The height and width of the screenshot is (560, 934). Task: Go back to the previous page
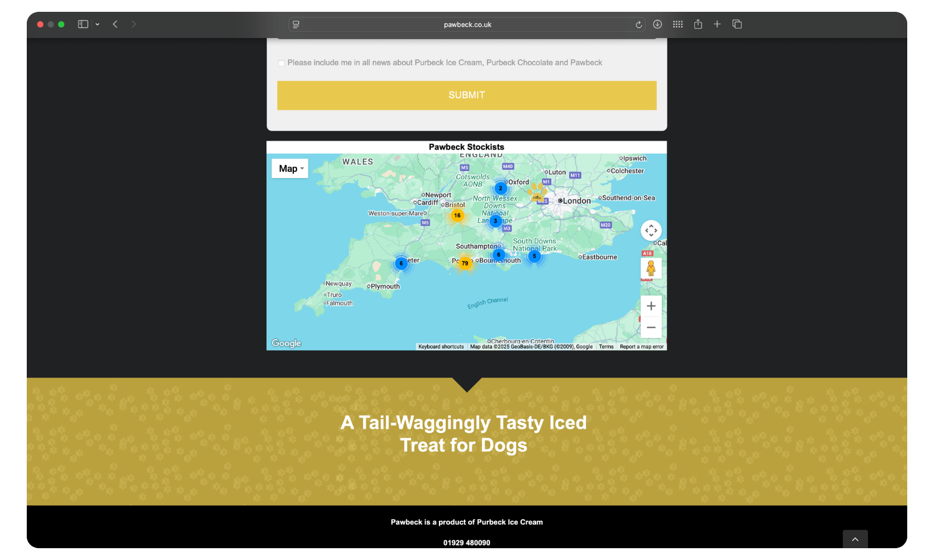pos(115,24)
